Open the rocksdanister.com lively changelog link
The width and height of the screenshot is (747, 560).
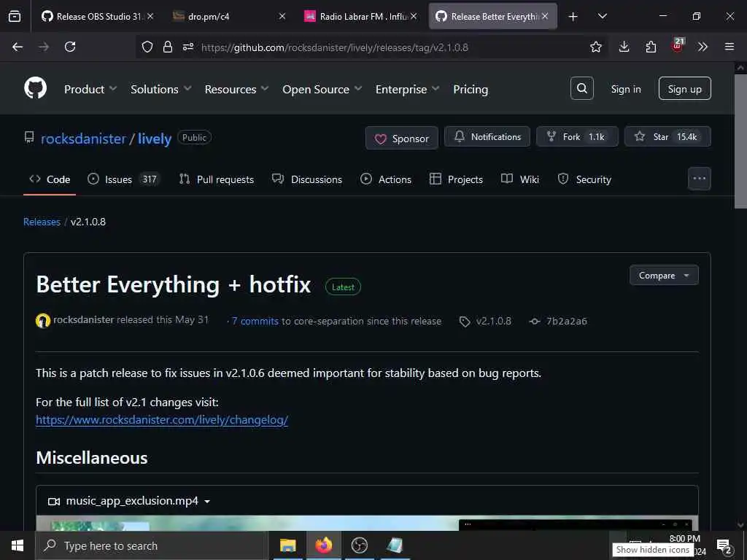[162, 419]
